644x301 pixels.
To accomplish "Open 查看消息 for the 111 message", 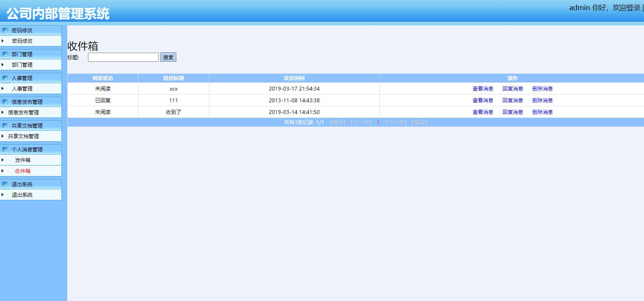I will (x=483, y=100).
